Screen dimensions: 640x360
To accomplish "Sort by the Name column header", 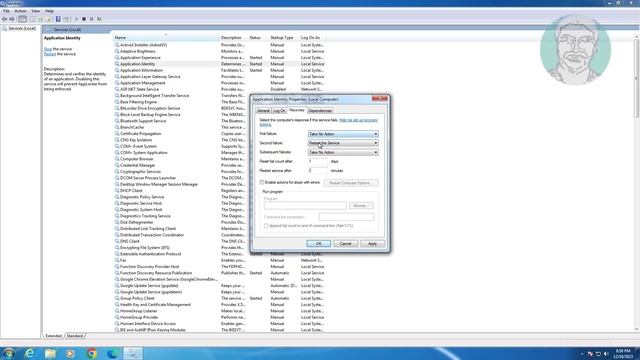I will point(166,38).
